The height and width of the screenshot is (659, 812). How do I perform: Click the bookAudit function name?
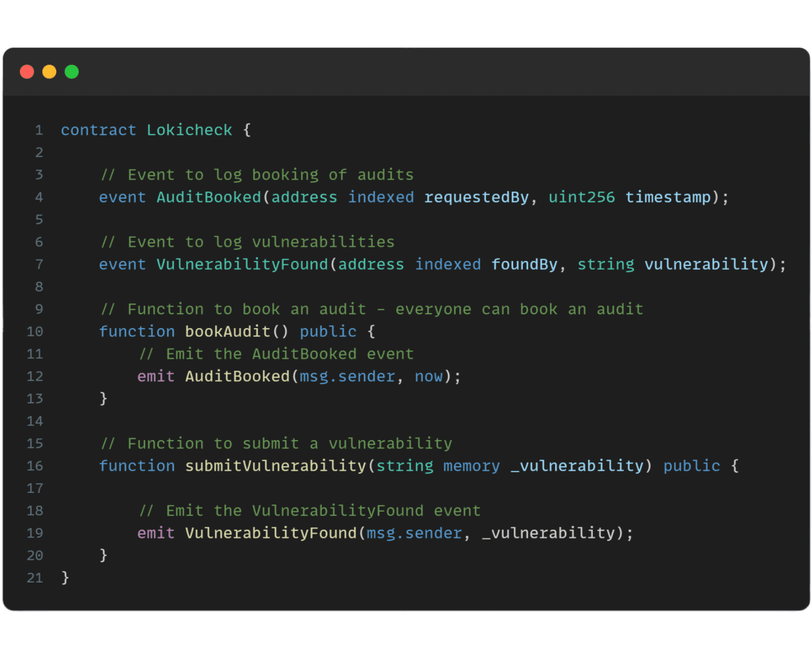click(227, 332)
